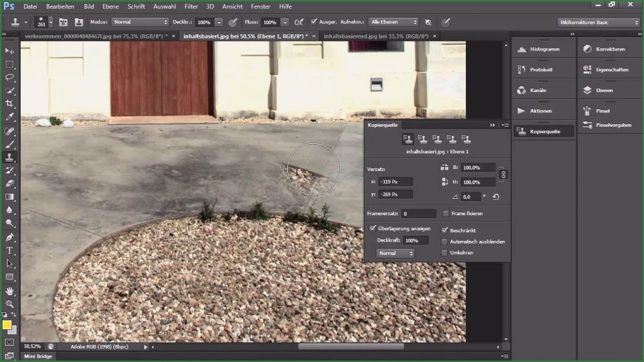Toggle tablet pressure for size icon
644x362 pixels.
coord(446,22)
